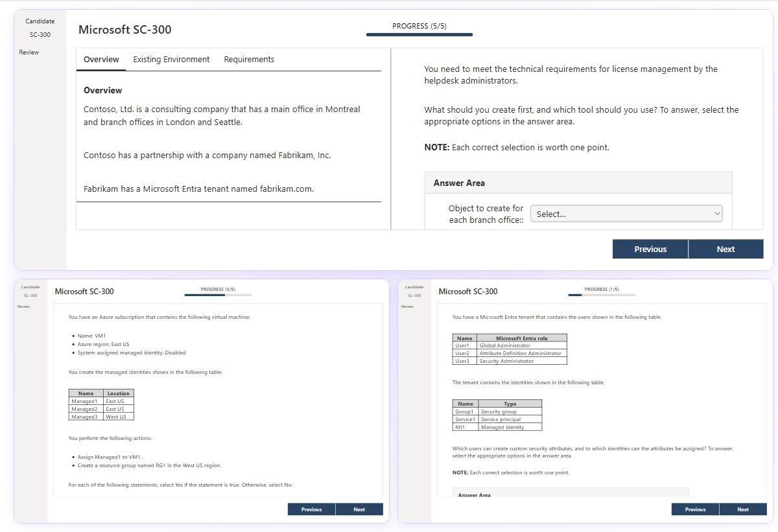Click the Microsoft Entra role column header
This screenshot has height=532, width=778.
522,338
